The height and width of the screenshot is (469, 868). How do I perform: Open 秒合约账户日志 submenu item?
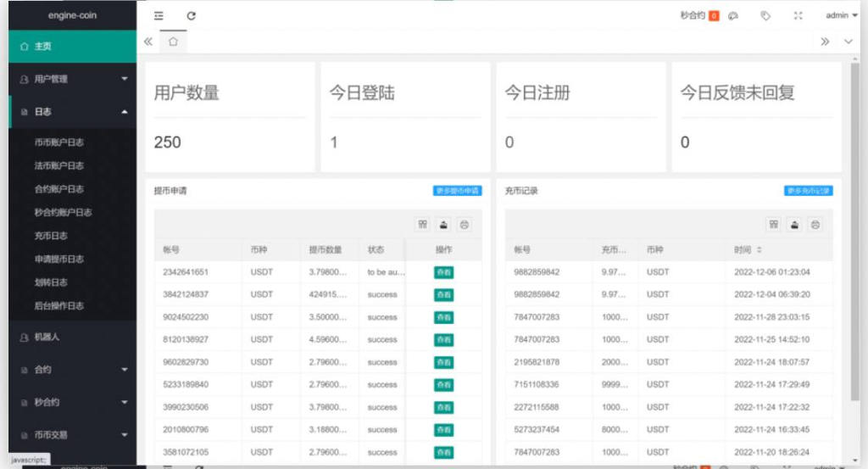[x=63, y=212]
